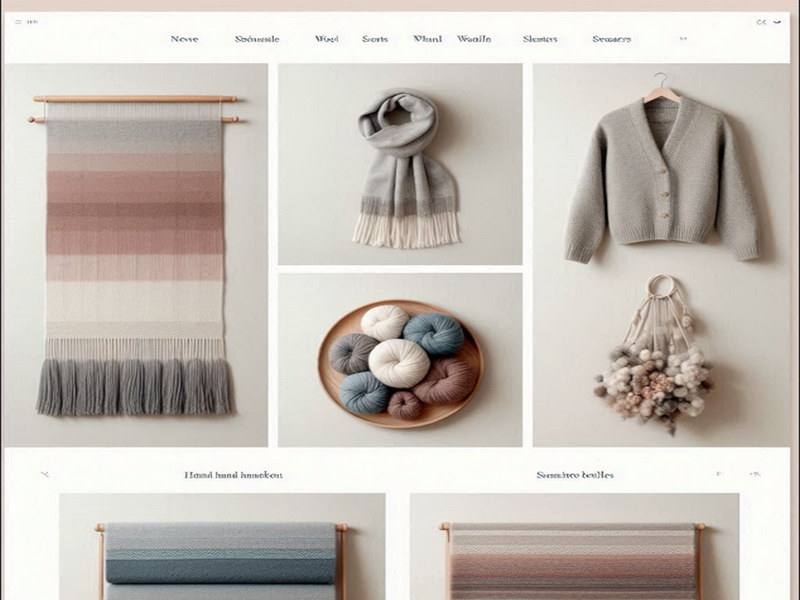Viewport: 800px width, 600px height.
Task: Select the Sorts navigation item
Action: pos(375,39)
